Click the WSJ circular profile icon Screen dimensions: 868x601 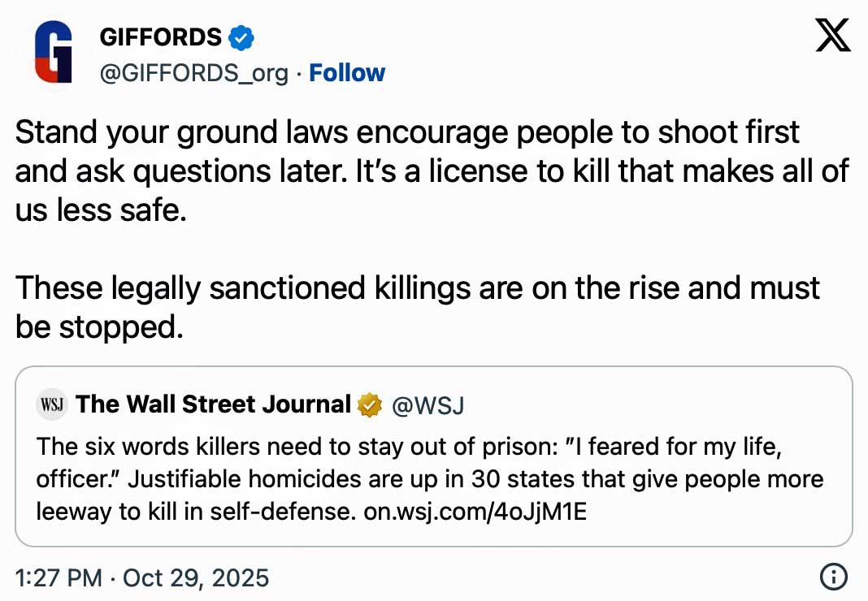point(51,404)
